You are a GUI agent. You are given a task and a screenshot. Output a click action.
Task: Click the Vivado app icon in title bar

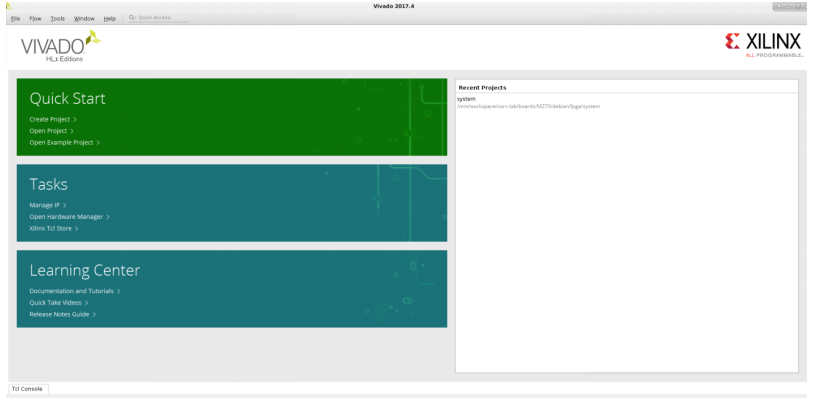8,6
